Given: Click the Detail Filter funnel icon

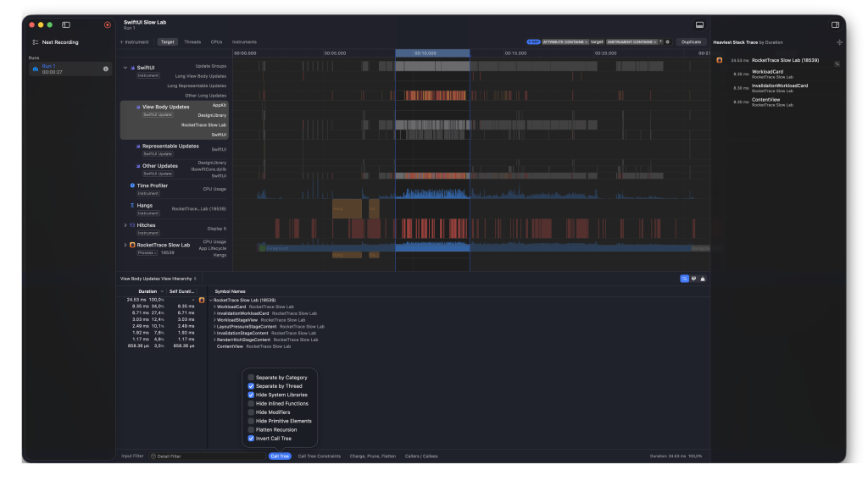Looking at the screenshot, I should 153,456.
